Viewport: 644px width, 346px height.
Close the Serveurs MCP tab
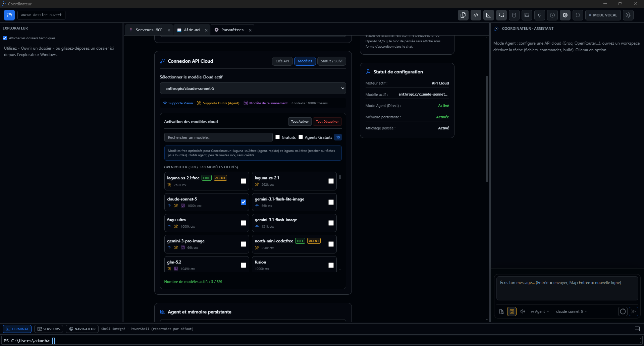point(169,30)
